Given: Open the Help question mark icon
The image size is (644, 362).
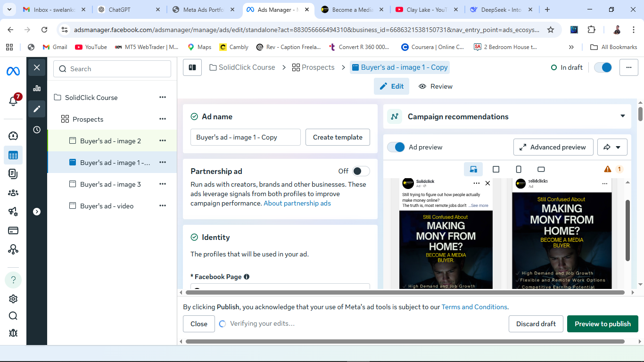Looking at the screenshot, I should (13, 280).
